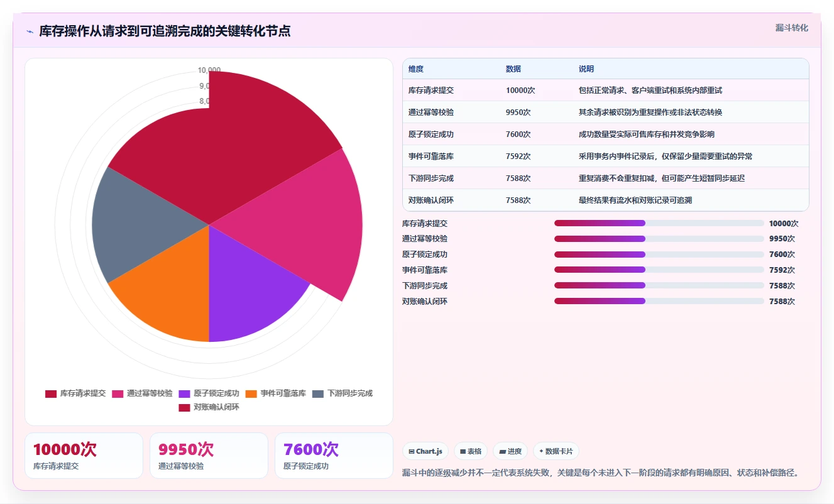Select table cell 库存请求提交

point(431,90)
